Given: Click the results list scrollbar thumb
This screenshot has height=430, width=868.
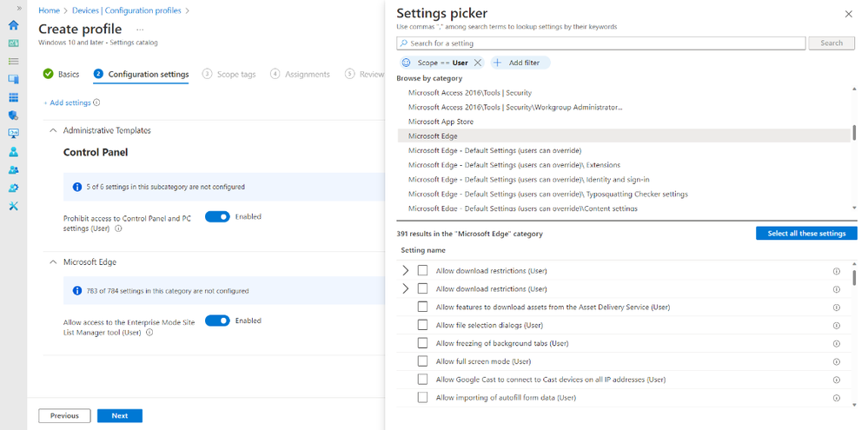Looking at the screenshot, I should pyautogui.click(x=855, y=278).
